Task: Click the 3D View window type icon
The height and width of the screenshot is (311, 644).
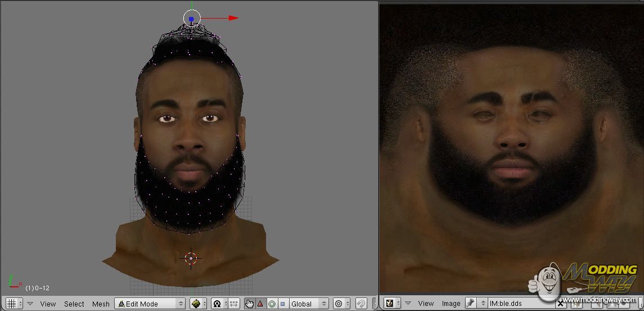Action: click(x=11, y=304)
